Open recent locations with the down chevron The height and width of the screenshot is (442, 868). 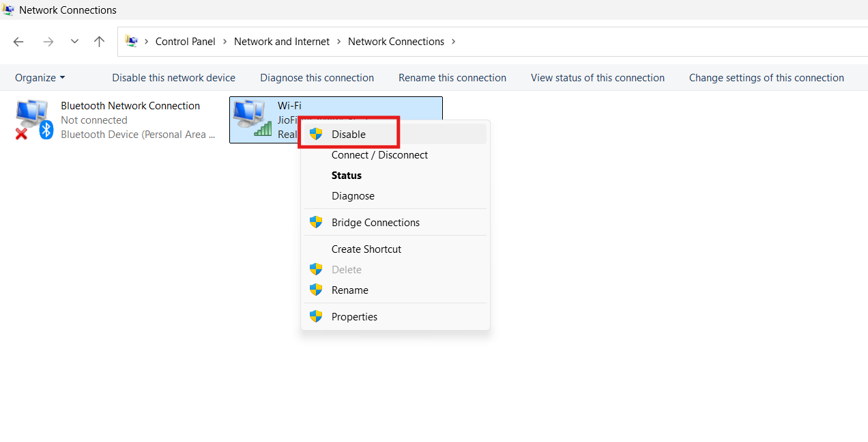pyautogui.click(x=74, y=42)
